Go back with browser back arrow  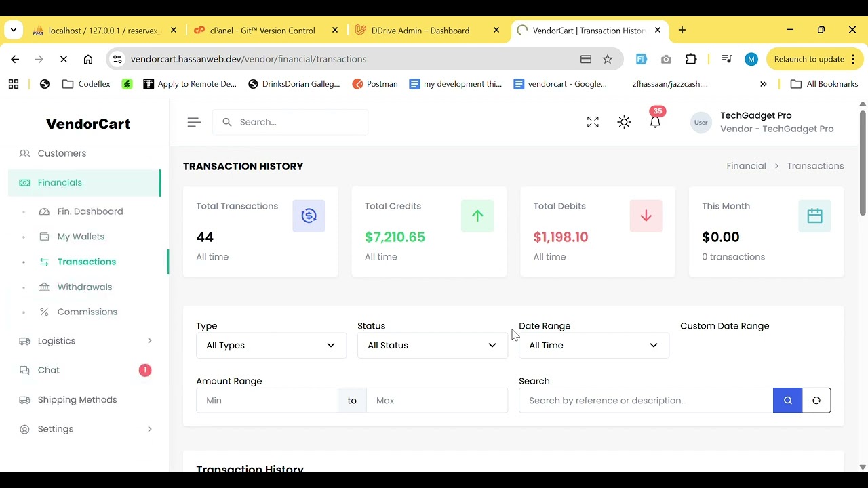coord(15,59)
